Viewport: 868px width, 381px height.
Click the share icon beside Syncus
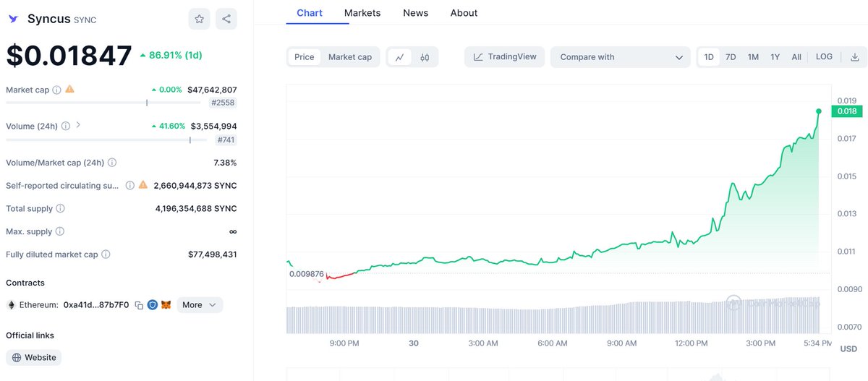[226, 19]
